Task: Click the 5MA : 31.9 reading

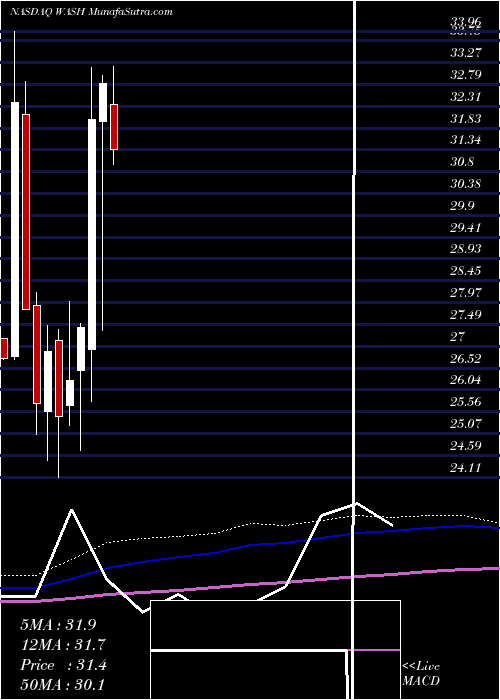Action: point(58,625)
